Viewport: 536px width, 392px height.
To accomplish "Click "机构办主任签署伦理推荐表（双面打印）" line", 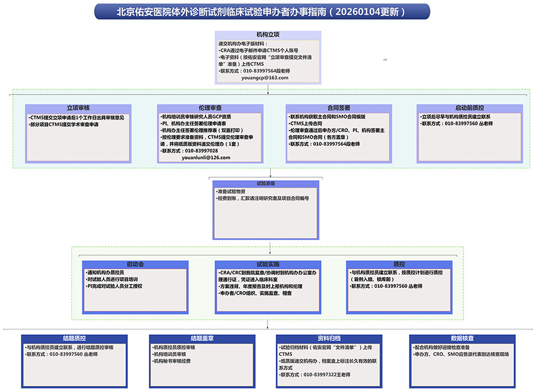I will pos(202,130).
